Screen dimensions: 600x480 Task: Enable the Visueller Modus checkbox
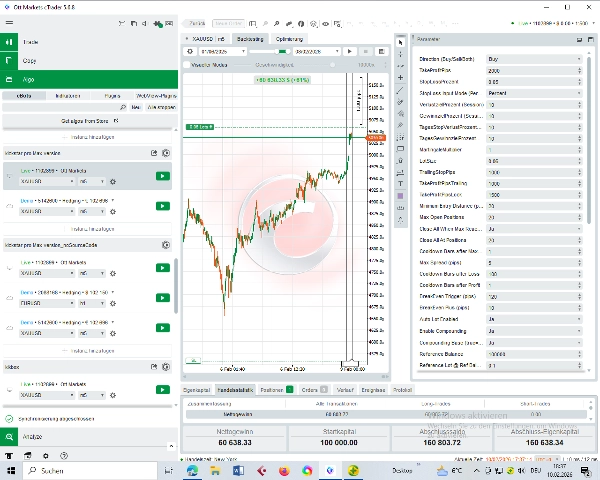pyautogui.click(x=187, y=65)
